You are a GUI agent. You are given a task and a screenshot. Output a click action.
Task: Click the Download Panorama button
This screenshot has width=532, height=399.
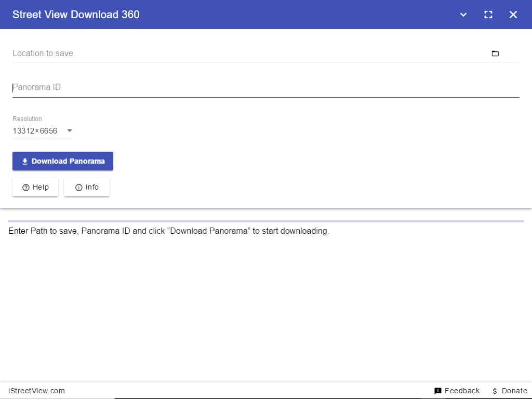[63, 161]
